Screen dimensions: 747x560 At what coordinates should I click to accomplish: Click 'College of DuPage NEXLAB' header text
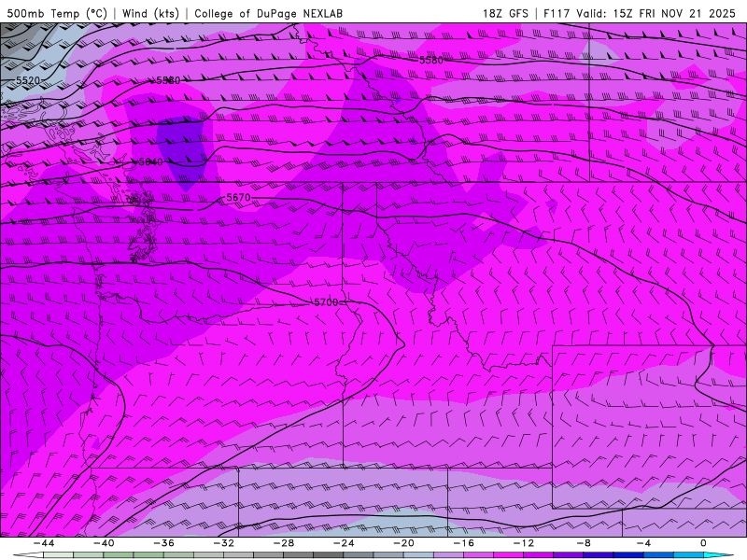[x=268, y=13]
